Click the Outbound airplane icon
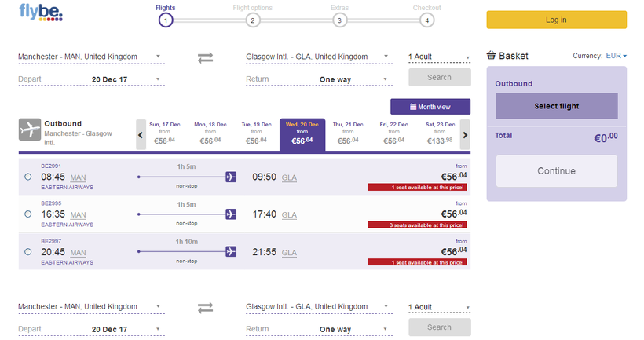 30,130
